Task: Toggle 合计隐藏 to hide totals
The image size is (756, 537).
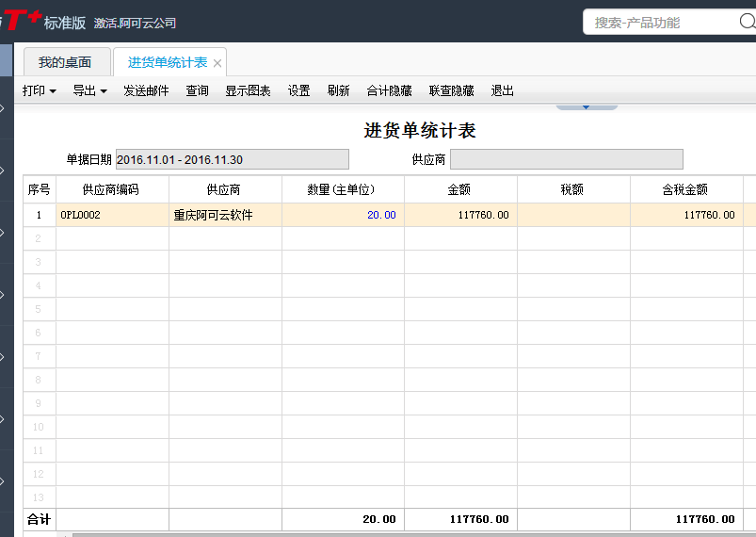Action: pyautogui.click(x=389, y=91)
